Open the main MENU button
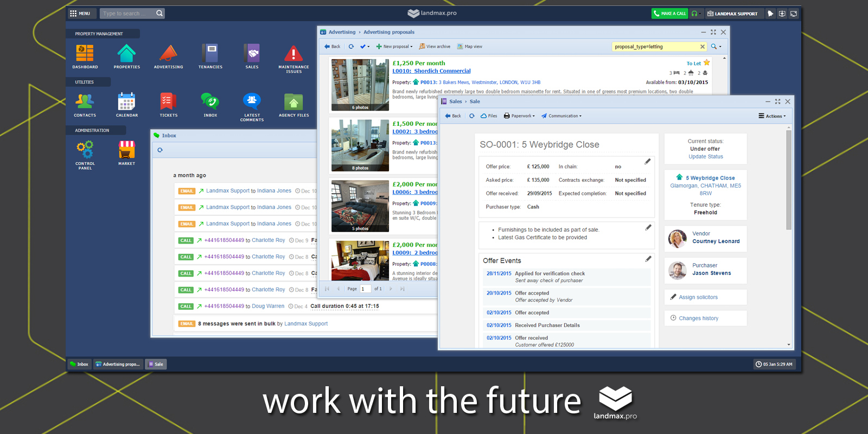The width and height of the screenshot is (868, 434). point(80,14)
